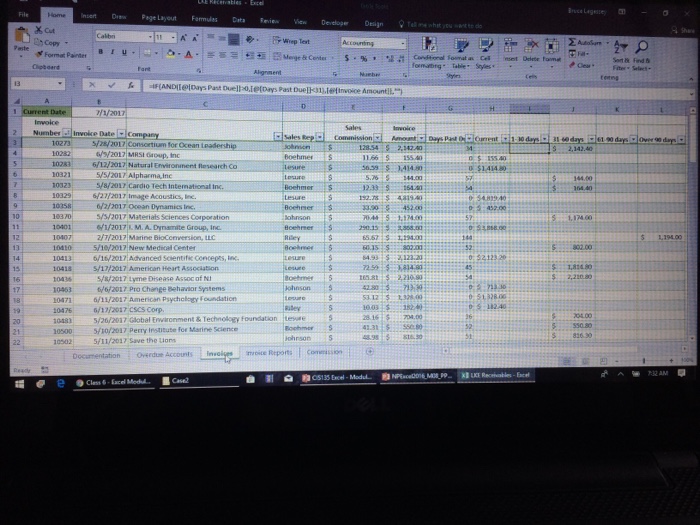Click Decrease Decimal icon
700x525 pixels.
[x=401, y=58]
